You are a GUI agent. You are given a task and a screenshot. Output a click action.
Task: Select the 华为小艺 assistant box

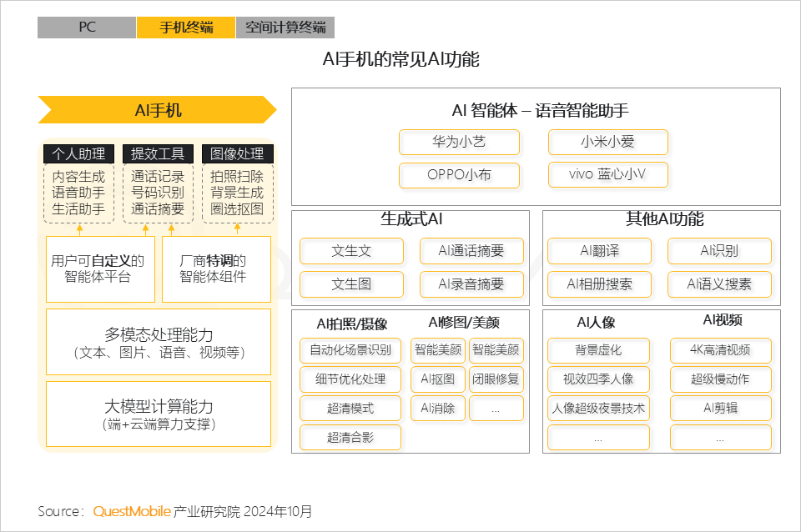[459, 142]
